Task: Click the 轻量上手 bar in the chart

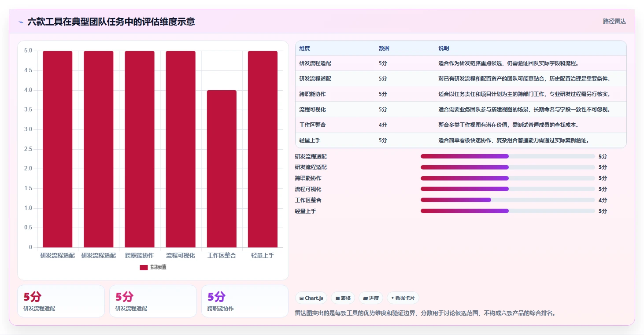Action: coord(263,149)
